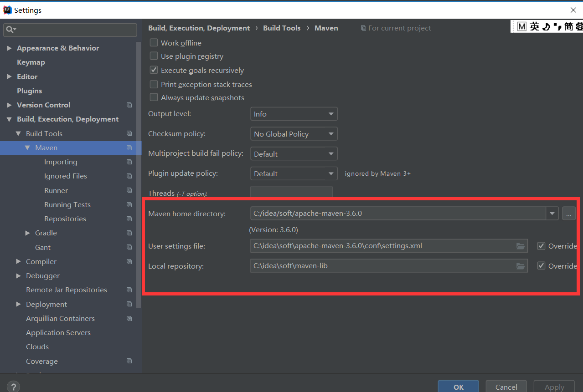Browse Maven home directory with ... button
The height and width of the screenshot is (392, 583).
tap(569, 213)
